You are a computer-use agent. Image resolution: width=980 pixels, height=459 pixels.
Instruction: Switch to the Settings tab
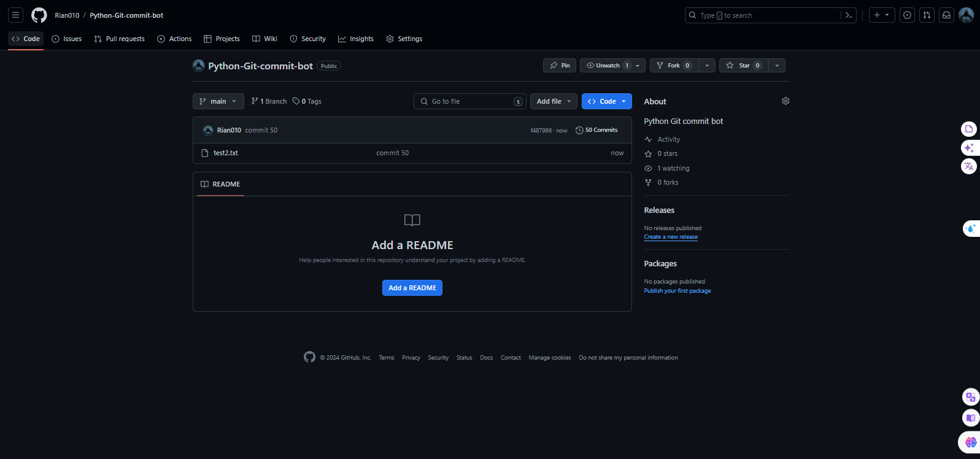(x=404, y=39)
